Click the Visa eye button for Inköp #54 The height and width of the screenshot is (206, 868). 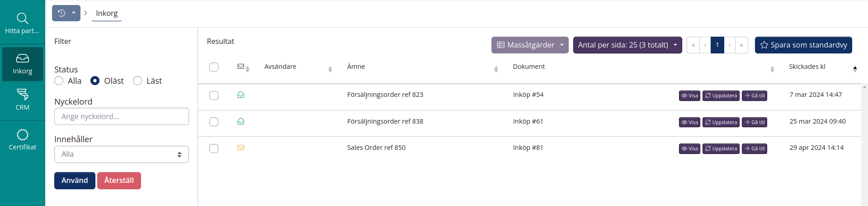[689, 96]
